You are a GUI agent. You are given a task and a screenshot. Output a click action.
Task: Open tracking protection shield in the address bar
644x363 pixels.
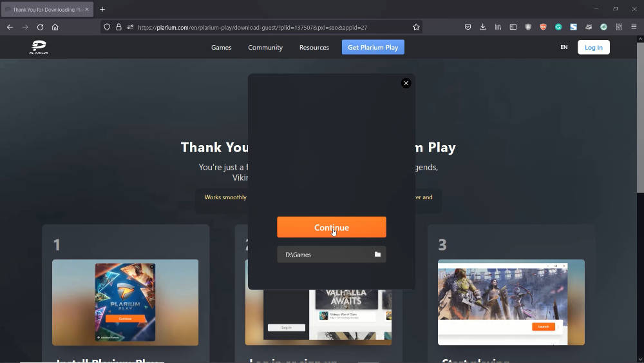coord(107,27)
